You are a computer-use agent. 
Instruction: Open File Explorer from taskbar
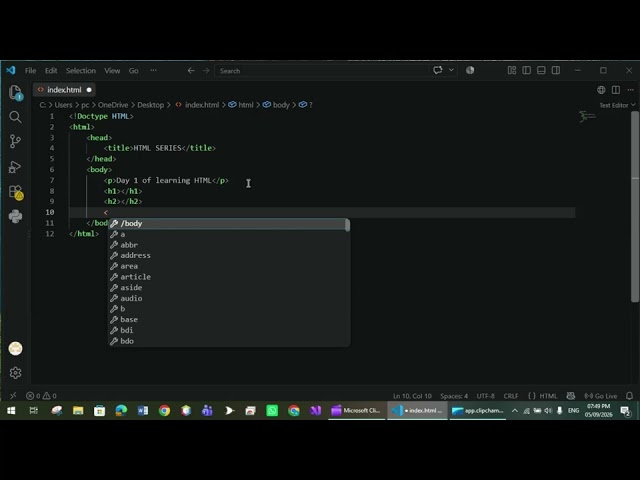(78, 410)
